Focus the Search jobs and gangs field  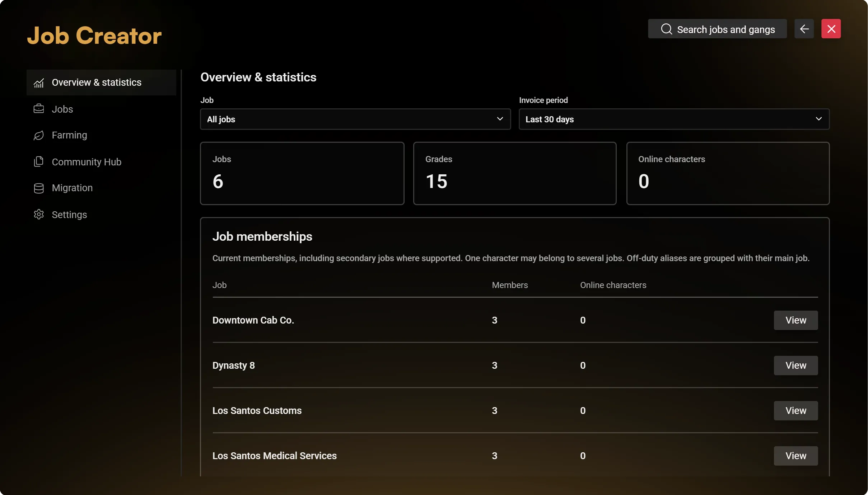click(717, 29)
